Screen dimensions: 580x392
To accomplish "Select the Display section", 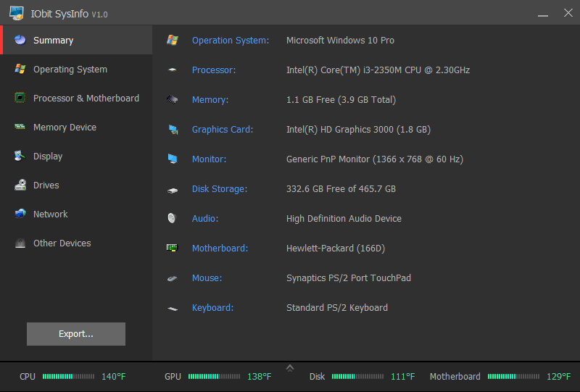I will [76, 156].
